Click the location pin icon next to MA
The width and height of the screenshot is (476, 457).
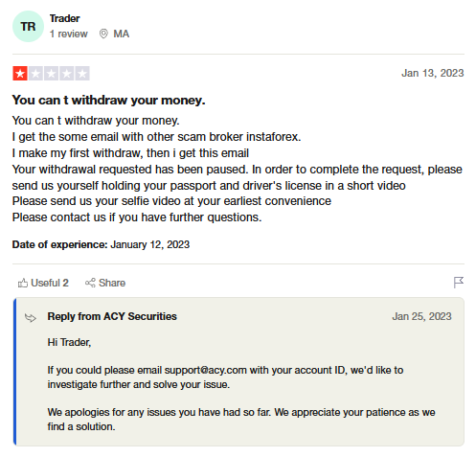[103, 34]
